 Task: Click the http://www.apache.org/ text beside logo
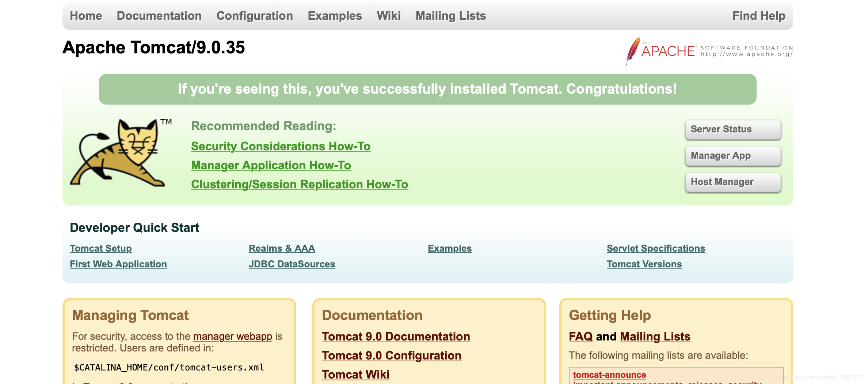click(747, 54)
